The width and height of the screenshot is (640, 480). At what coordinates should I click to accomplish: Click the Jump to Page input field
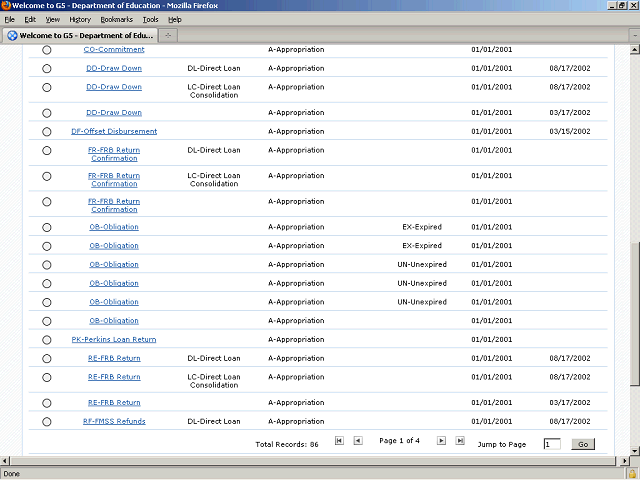click(552, 443)
